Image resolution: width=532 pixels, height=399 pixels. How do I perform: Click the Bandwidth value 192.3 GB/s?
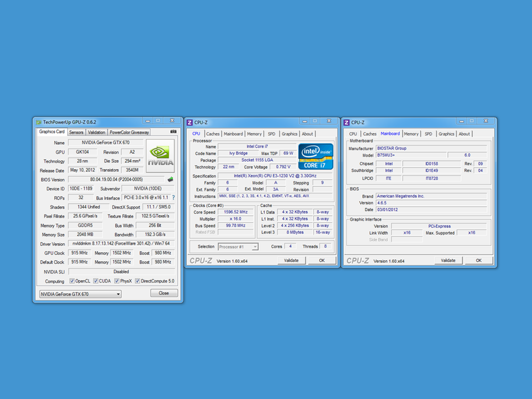155,235
